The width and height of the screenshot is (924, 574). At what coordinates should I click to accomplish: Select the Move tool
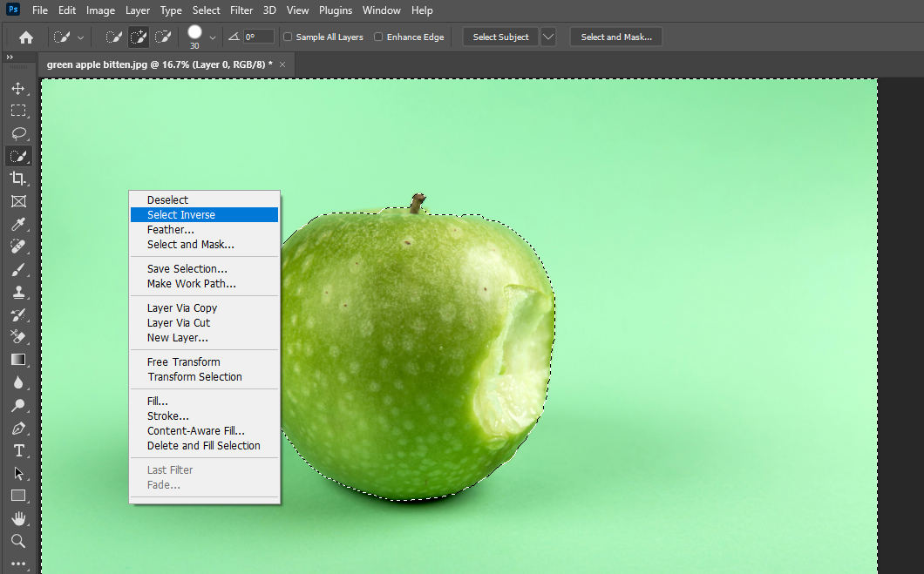(x=18, y=88)
